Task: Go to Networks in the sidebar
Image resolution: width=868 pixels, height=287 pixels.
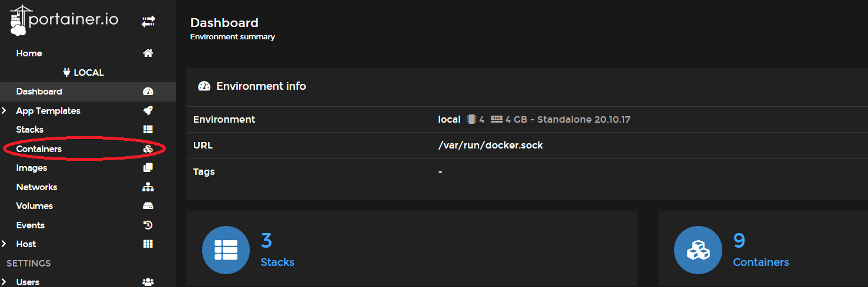Action: click(36, 187)
